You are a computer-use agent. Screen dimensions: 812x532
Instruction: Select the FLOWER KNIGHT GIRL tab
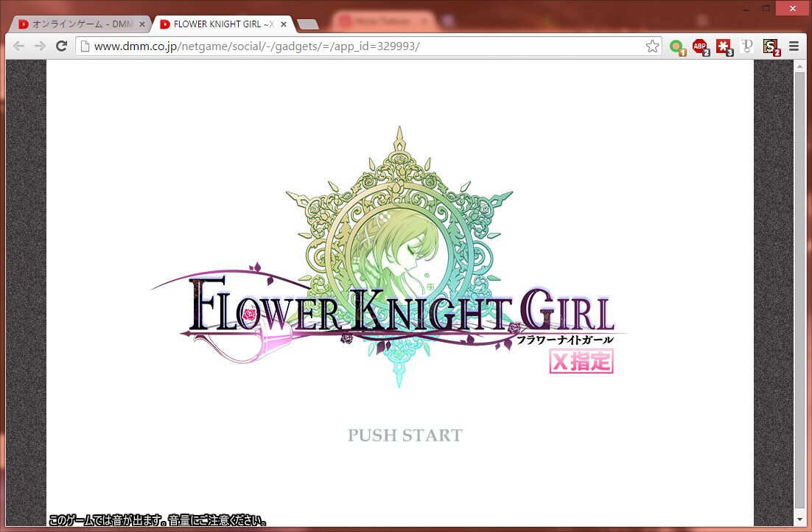point(224,24)
